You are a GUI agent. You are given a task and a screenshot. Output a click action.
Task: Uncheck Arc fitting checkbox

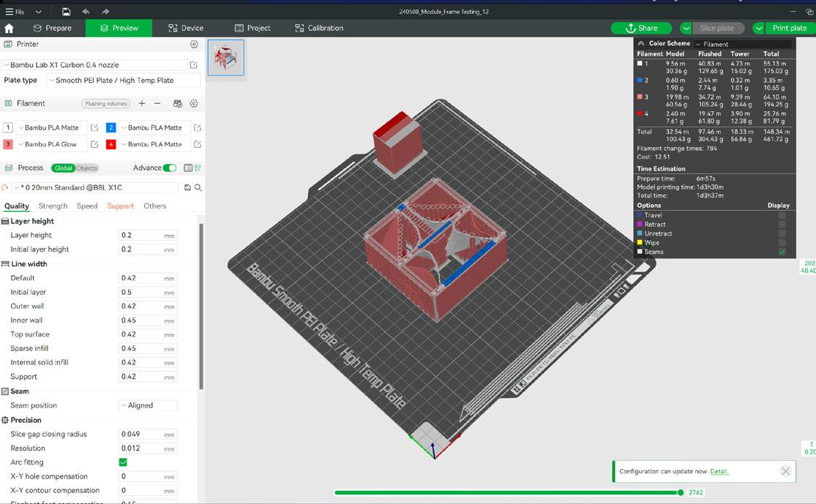[124, 462]
